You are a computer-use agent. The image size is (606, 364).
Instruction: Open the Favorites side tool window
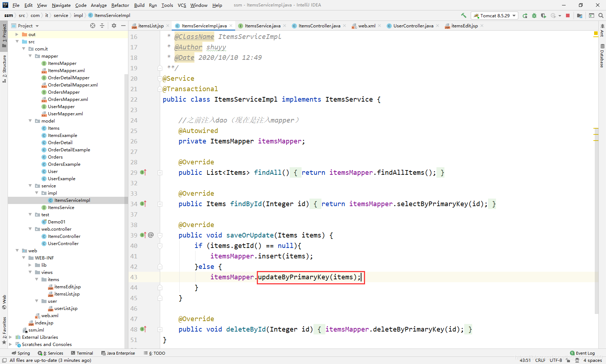point(4,330)
